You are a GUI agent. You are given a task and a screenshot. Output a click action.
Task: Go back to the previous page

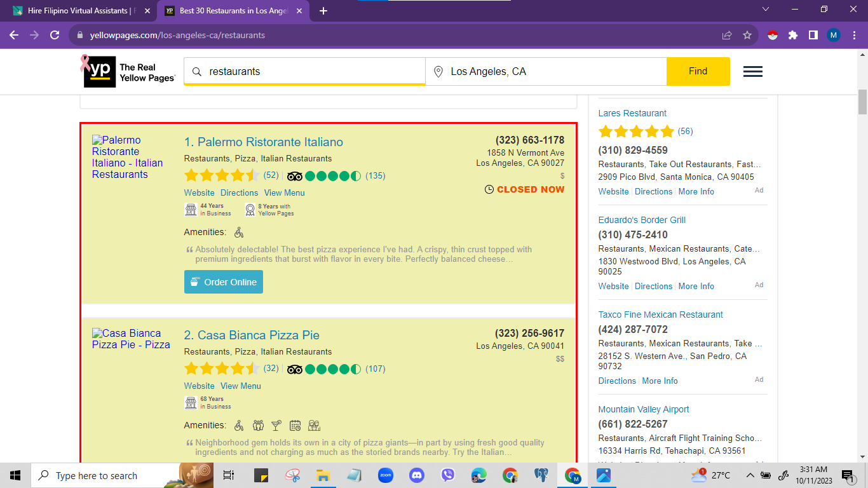[x=14, y=35]
